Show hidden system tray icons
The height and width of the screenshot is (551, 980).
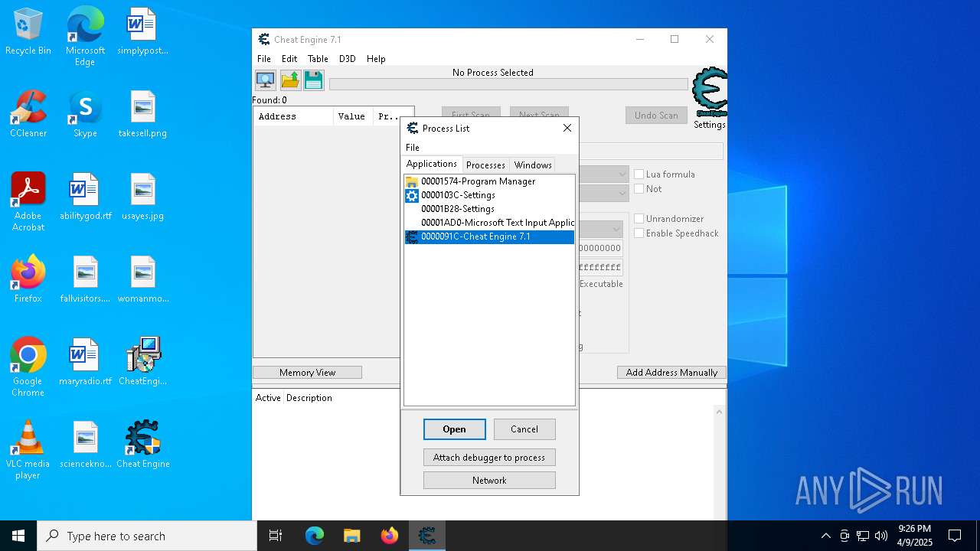pyautogui.click(x=825, y=536)
